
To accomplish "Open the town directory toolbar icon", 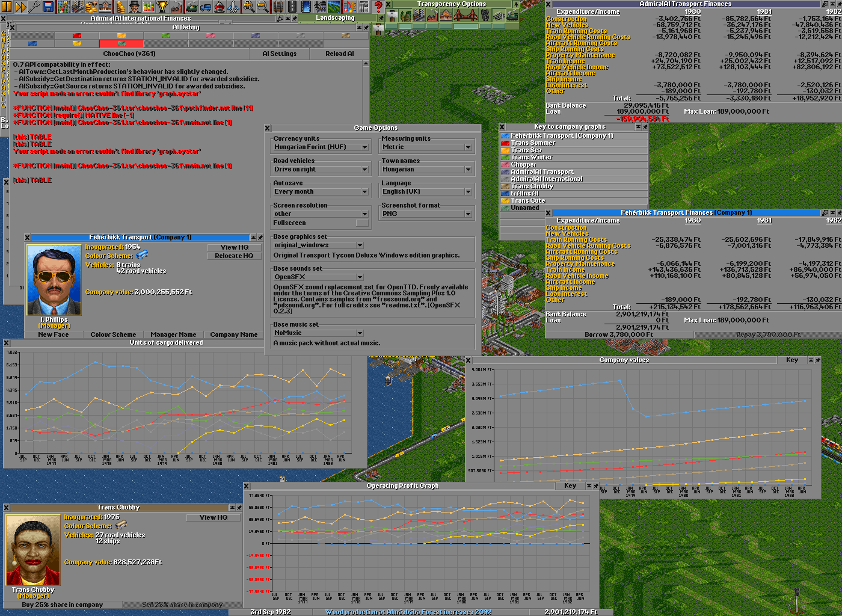I will (78, 7).
